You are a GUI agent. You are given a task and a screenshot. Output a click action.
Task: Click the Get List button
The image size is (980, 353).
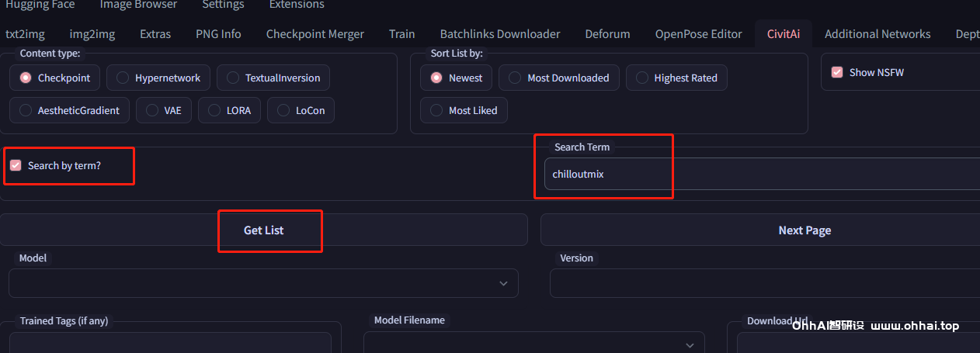click(263, 230)
